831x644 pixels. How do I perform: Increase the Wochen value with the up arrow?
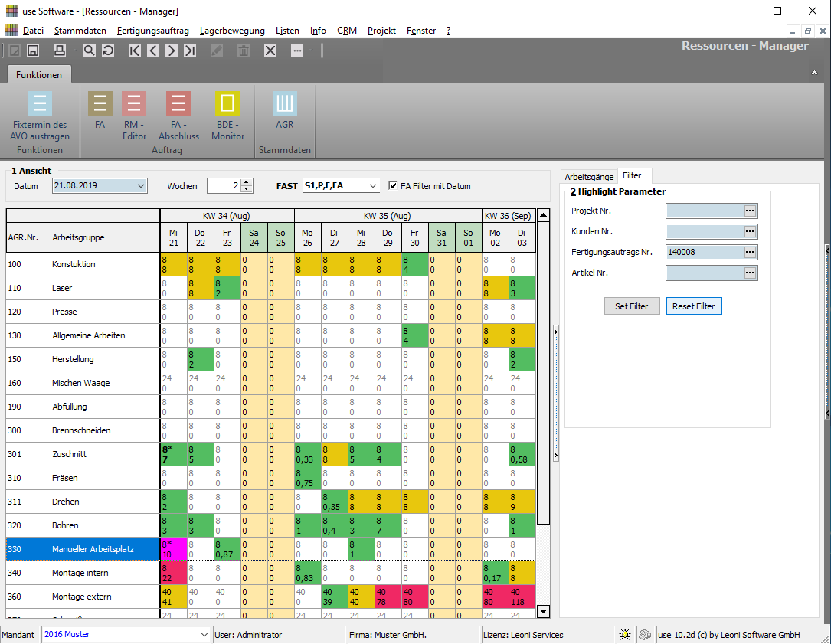click(x=246, y=183)
